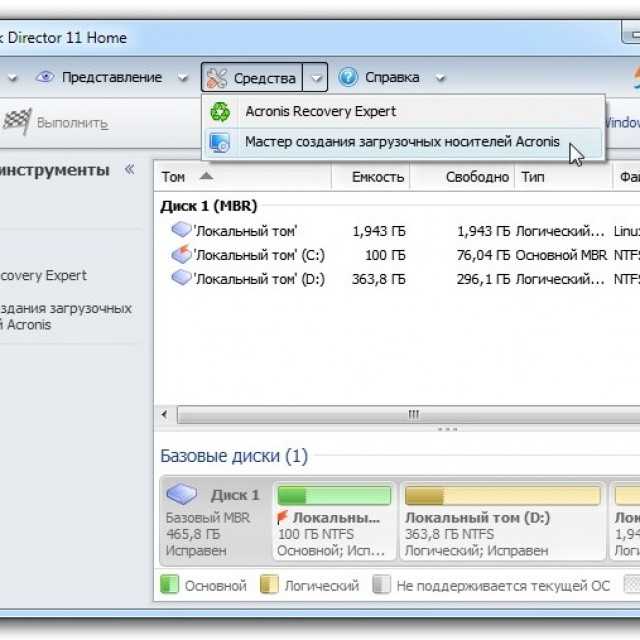Expand the Справка dropdown arrow
This screenshot has height=640, width=640.
[440, 78]
